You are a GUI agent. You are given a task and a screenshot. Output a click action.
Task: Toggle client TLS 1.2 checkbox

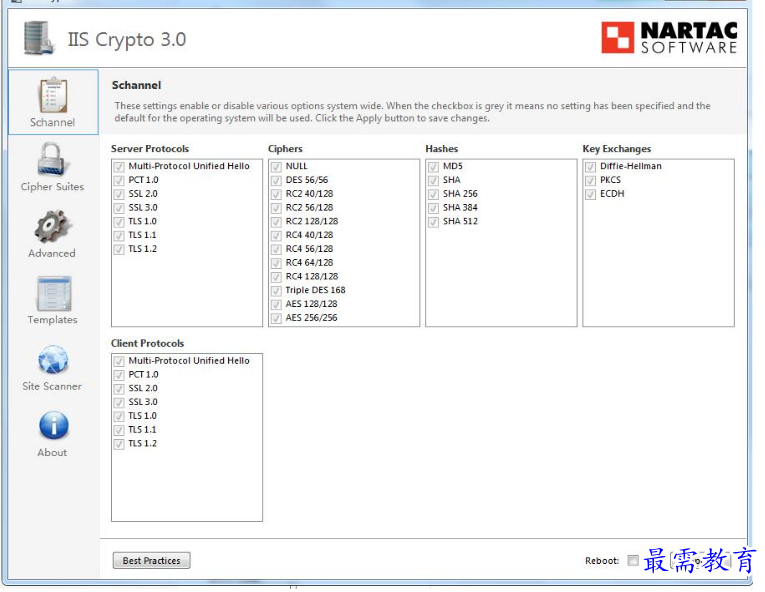pyautogui.click(x=119, y=444)
